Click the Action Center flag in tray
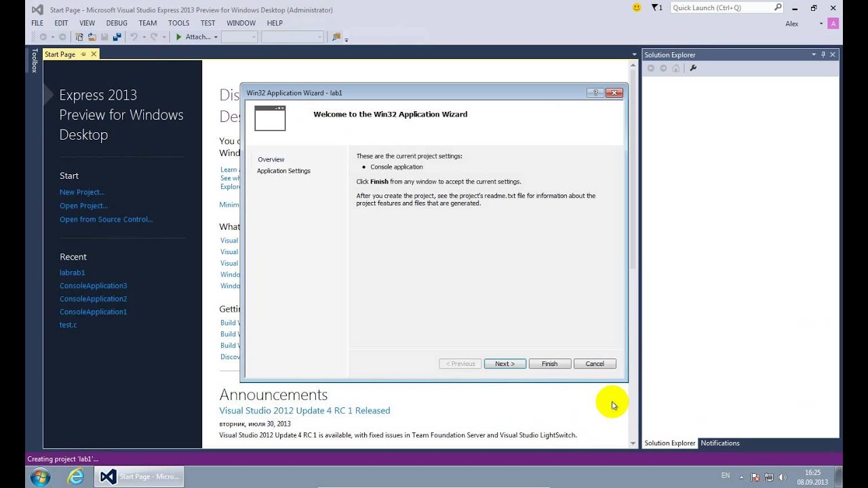The image size is (868, 488). tap(755, 477)
